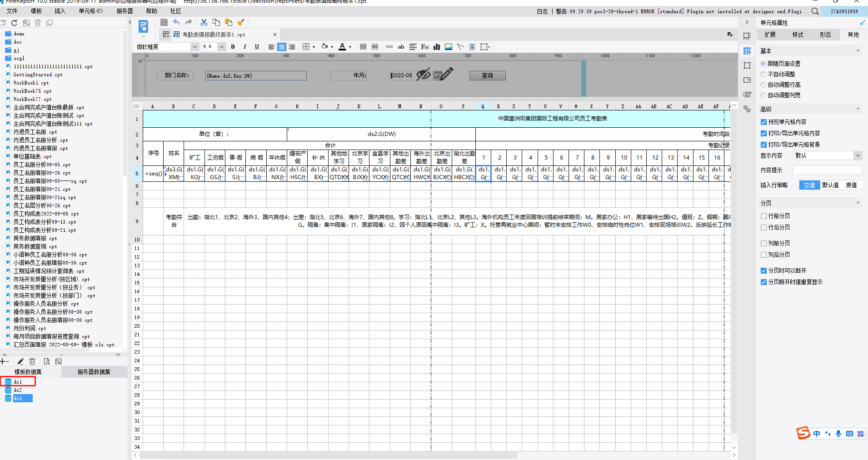This screenshot has height=460, width=868.
Task: Click the 内容提示 input field
Action: point(827,170)
